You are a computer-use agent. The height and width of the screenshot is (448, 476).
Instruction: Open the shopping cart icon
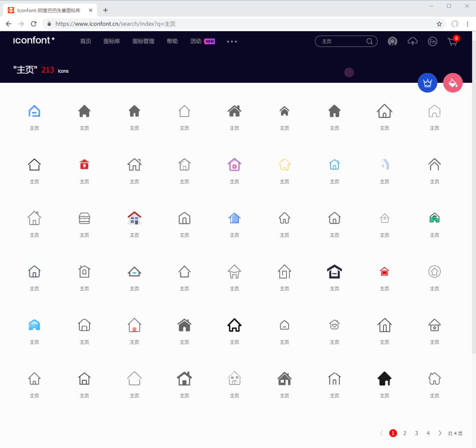[452, 41]
